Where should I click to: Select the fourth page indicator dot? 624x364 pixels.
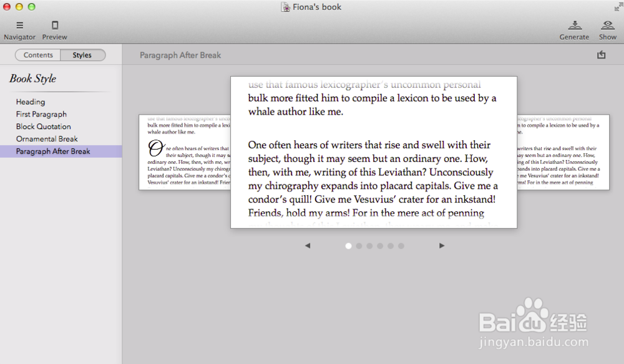point(380,246)
